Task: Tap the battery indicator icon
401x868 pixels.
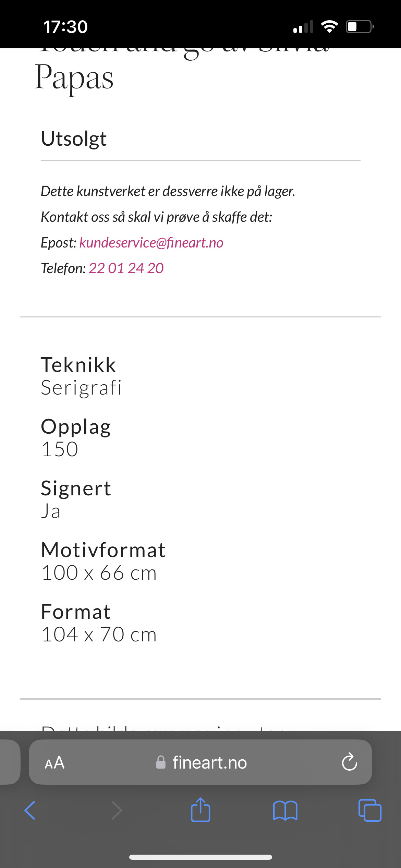Action: coord(360,27)
